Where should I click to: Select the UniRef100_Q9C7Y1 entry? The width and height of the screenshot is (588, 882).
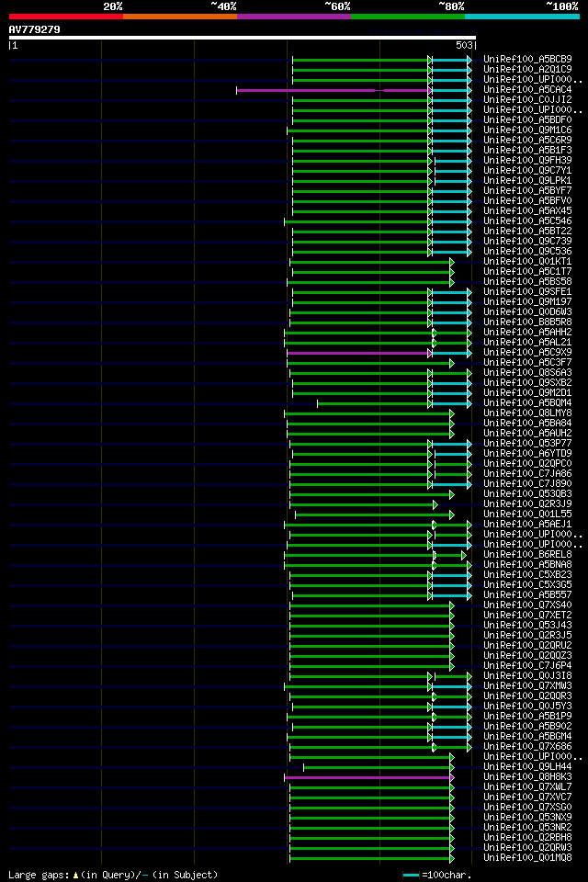pyautogui.click(x=527, y=171)
